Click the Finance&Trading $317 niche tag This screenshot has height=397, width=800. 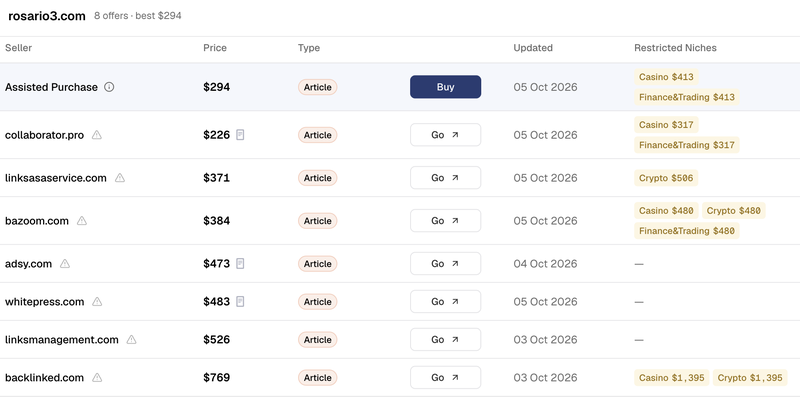pos(687,145)
